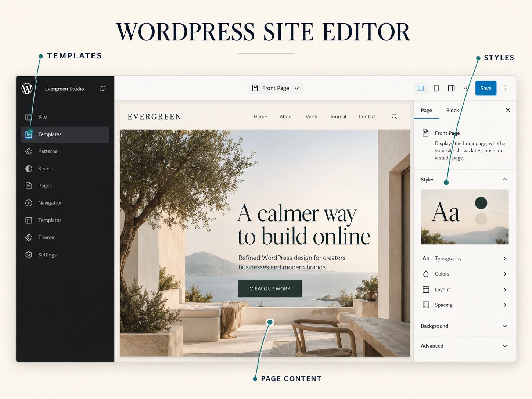Open Colors style settings
The image size is (532, 399).
465,274
